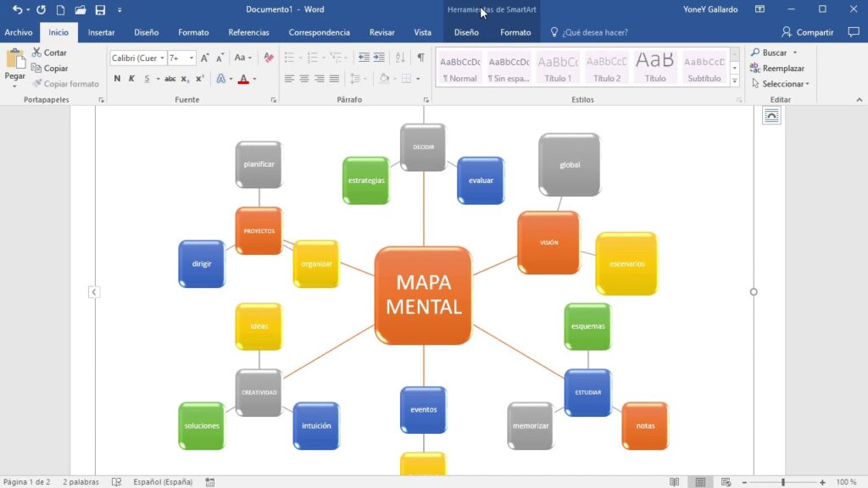Switch to the Referencias tab

pyautogui.click(x=248, y=32)
